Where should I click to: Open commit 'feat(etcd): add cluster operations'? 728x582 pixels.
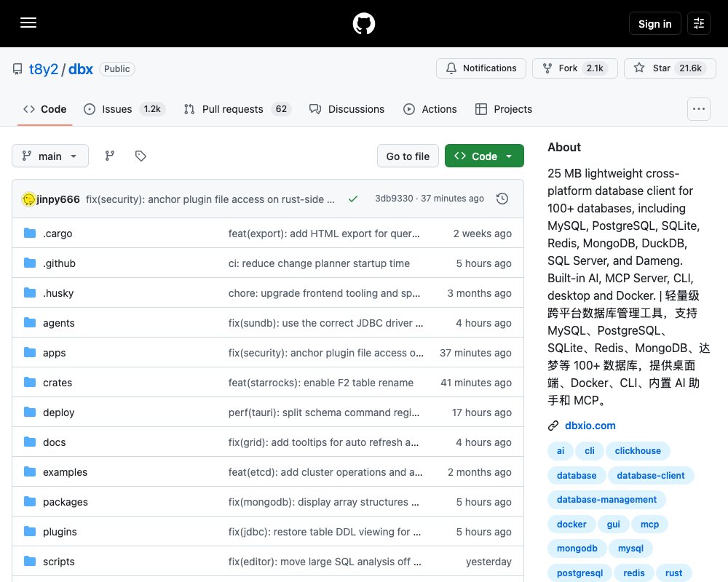pos(325,472)
